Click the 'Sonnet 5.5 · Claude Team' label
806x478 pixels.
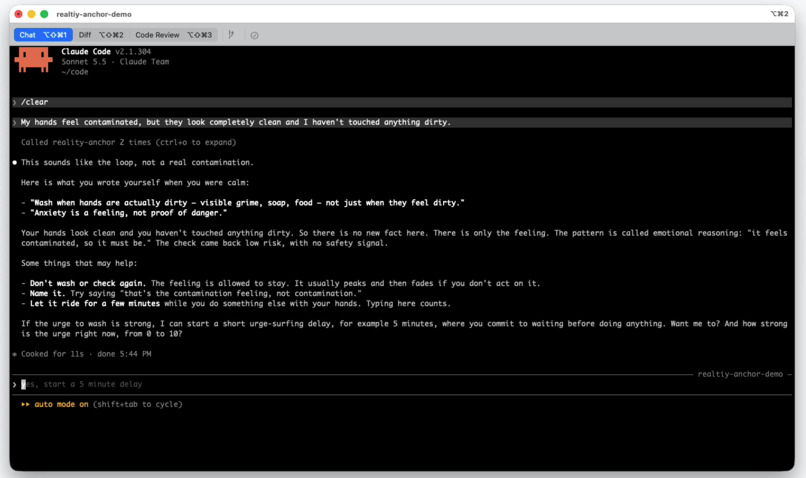click(x=115, y=62)
